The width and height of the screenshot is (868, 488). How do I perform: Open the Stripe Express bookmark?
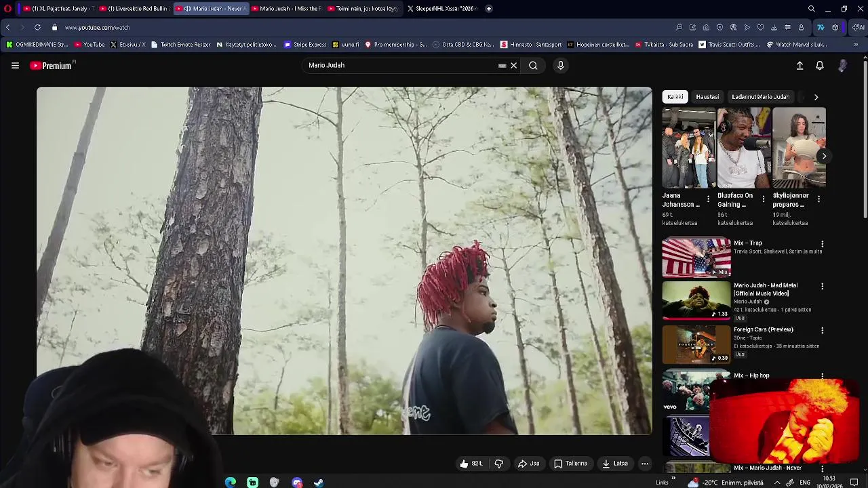tap(306, 45)
